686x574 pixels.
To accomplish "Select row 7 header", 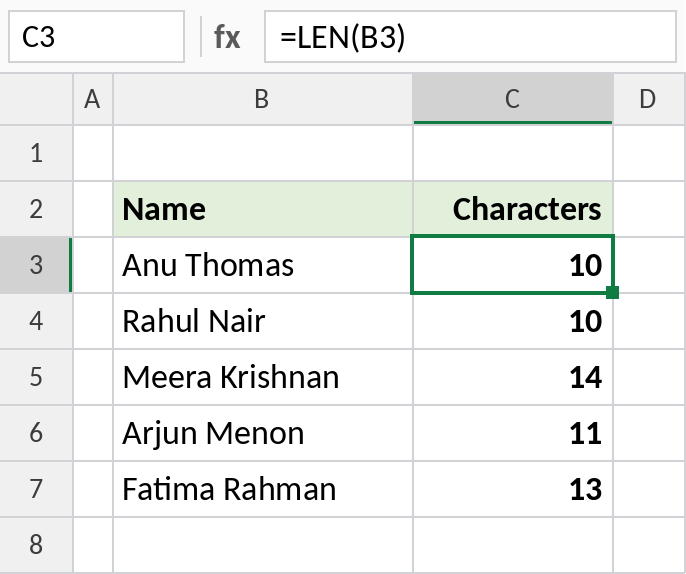I will [x=36, y=489].
